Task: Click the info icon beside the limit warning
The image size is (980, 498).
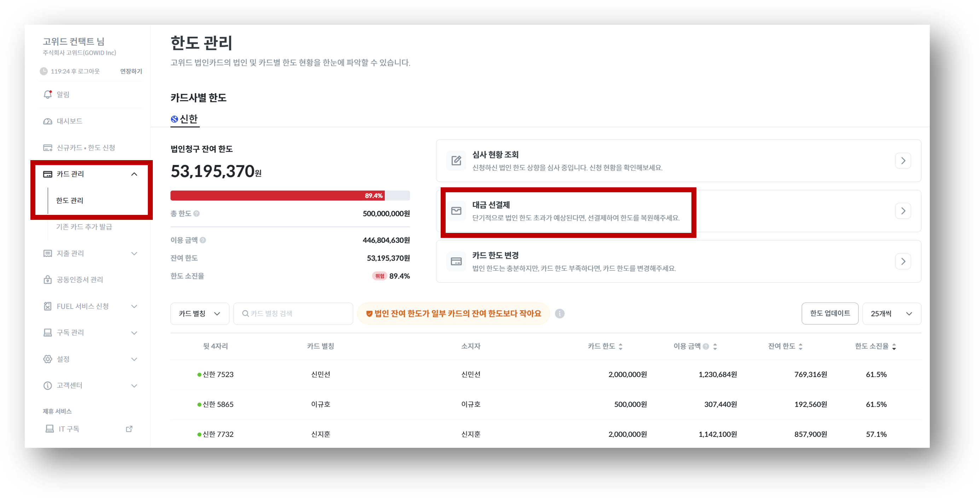Action: tap(559, 314)
